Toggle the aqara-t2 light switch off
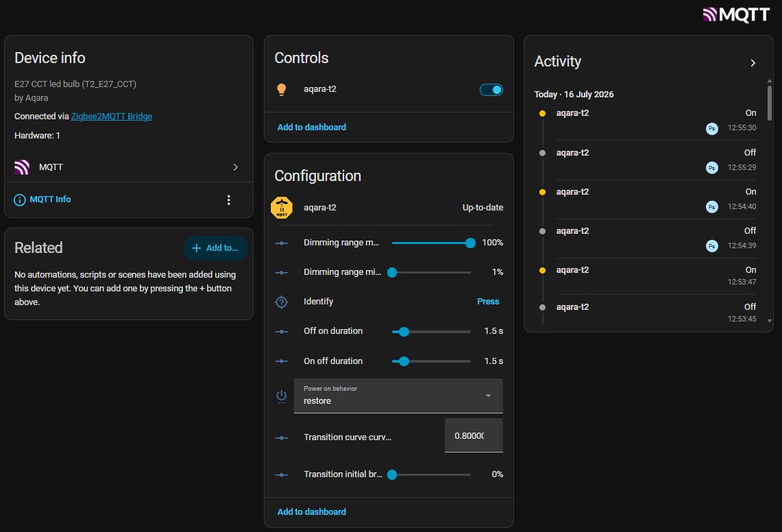The height and width of the screenshot is (532, 782). point(491,90)
